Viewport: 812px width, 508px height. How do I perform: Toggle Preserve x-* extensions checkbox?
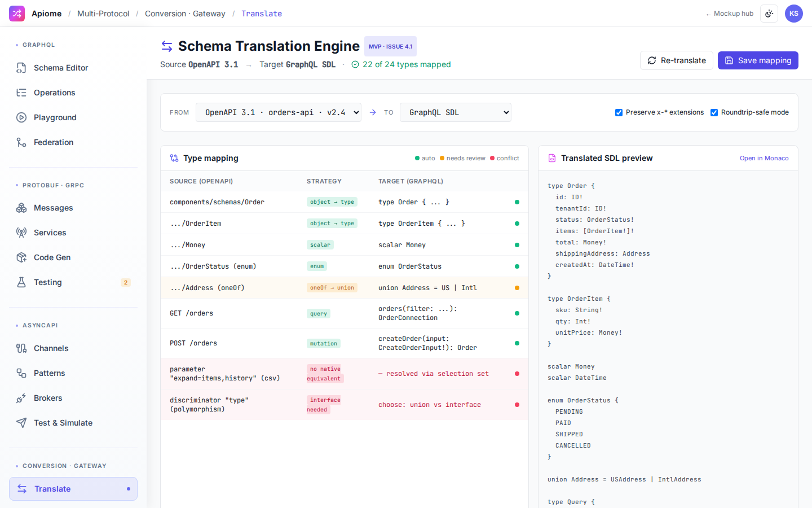click(x=619, y=112)
